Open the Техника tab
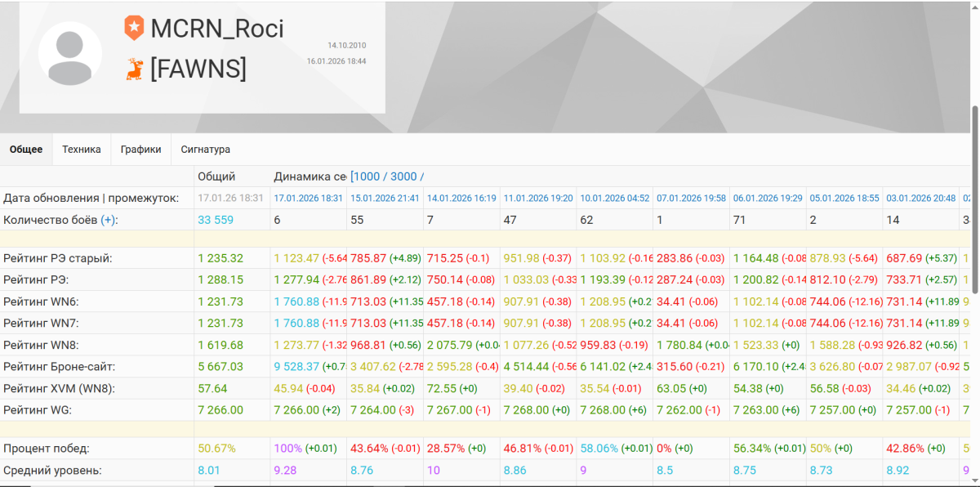Image resolution: width=980 pixels, height=487 pixels. pyautogui.click(x=82, y=150)
